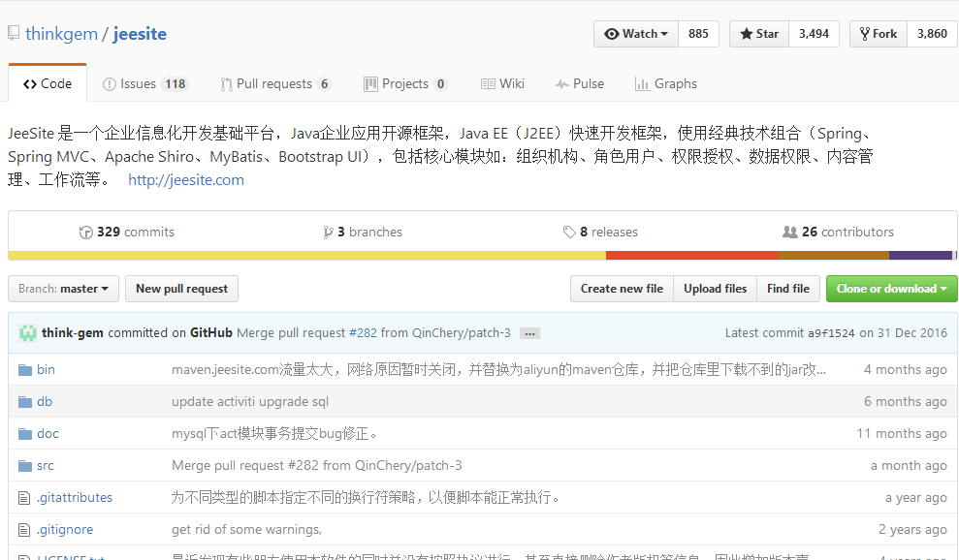
Task: Click the '11 months ago' timestamp on doc row
Action: point(902,433)
